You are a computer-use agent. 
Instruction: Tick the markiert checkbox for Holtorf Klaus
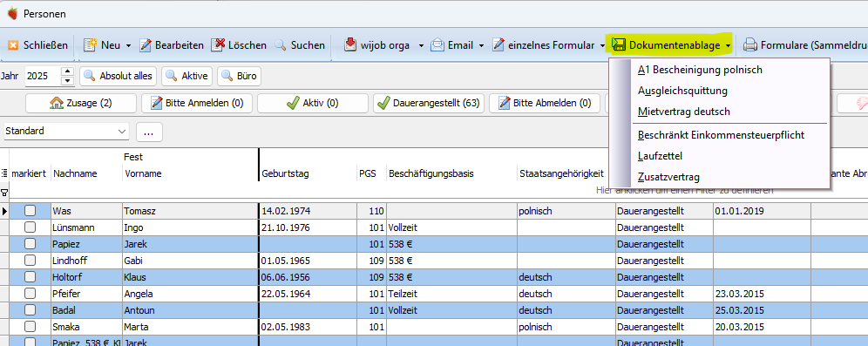point(30,277)
